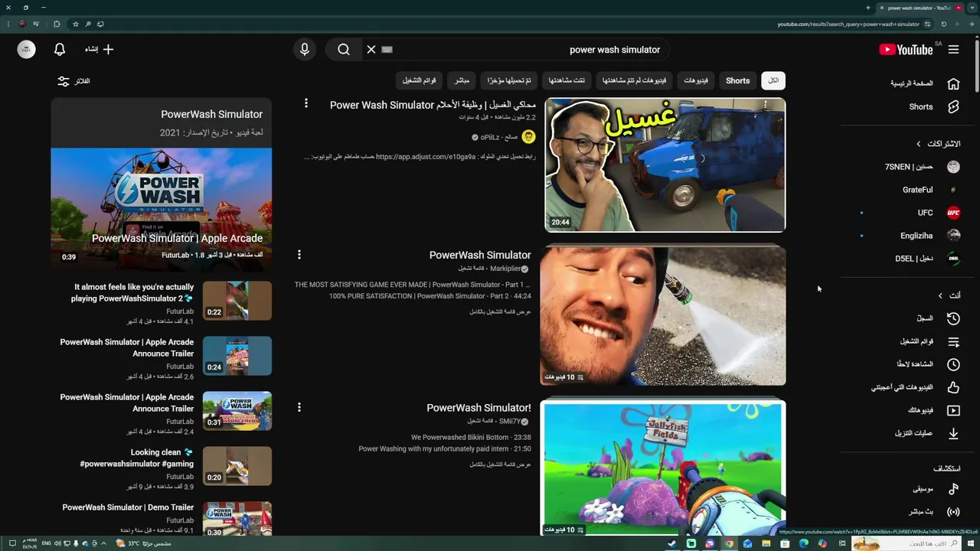Clear the search query with the X
Screen dimensions: 980x551
pyautogui.click(x=371, y=50)
